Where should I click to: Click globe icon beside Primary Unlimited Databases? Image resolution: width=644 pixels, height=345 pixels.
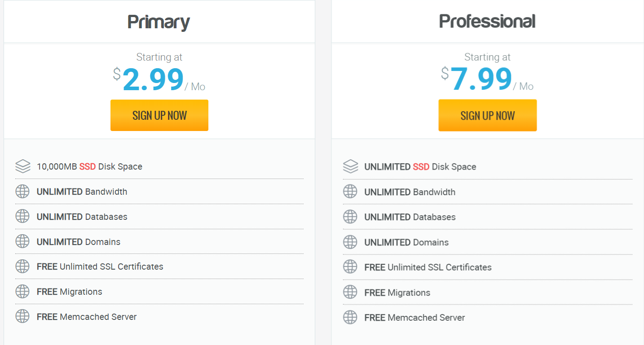(22, 217)
